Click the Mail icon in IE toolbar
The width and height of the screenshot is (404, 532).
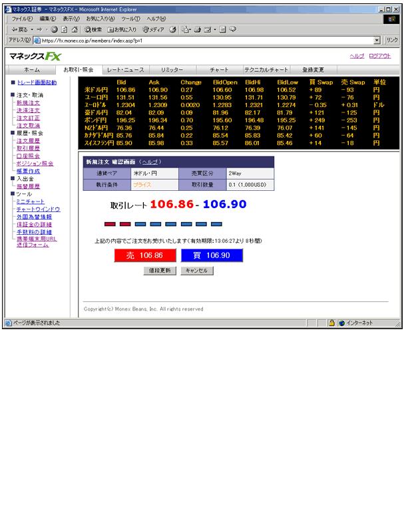pyautogui.click(x=185, y=29)
